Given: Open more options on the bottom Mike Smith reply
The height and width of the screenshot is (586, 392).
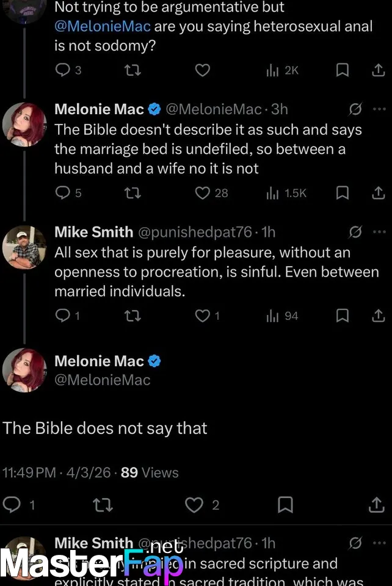Looking at the screenshot, I should [x=379, y=543].
